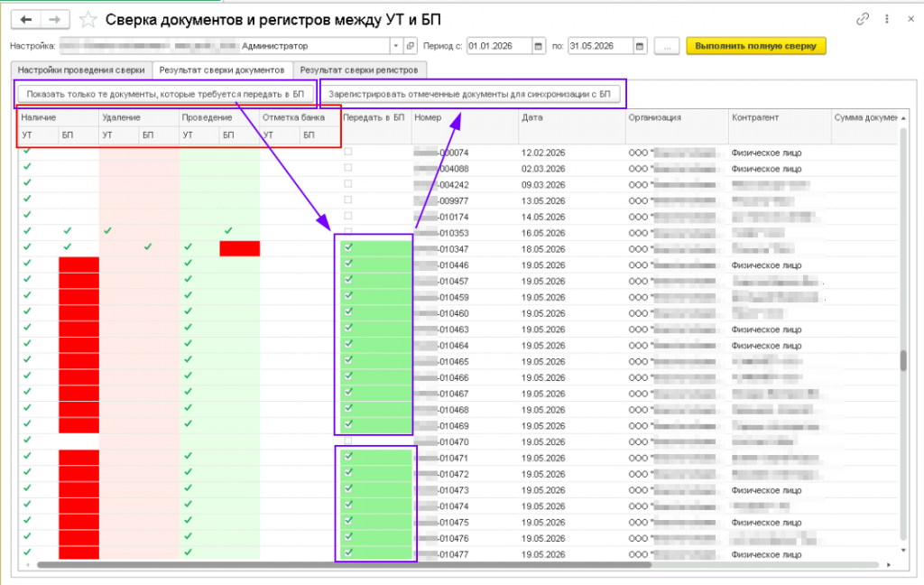Tick Передать в БП checkbox for document -010470
This screenshot has width=924, height=585.
click(348, 441)
